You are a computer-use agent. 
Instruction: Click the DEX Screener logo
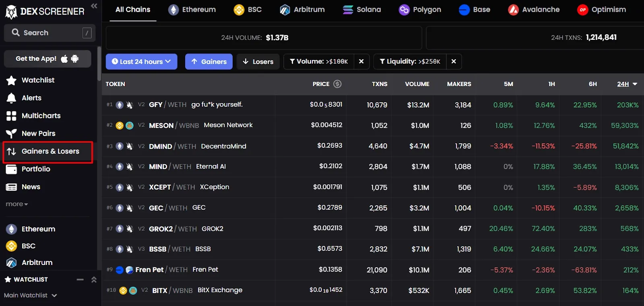click(x=45, y=11)
